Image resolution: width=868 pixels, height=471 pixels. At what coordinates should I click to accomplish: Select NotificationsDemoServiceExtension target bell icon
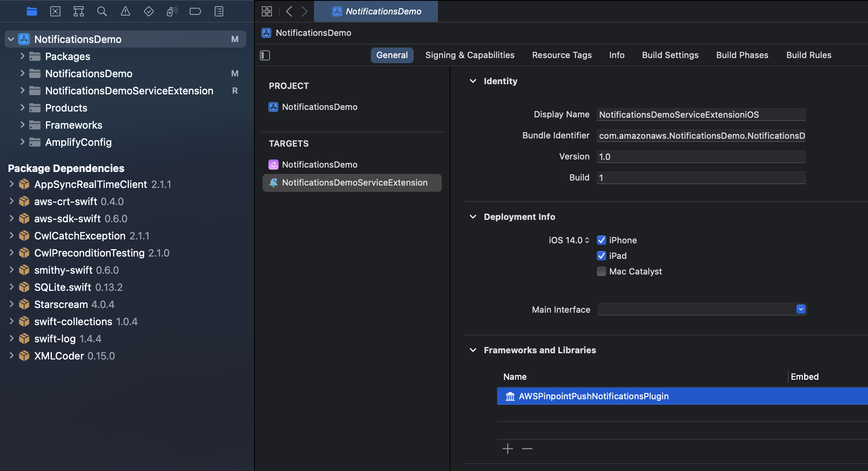(273, 182)
